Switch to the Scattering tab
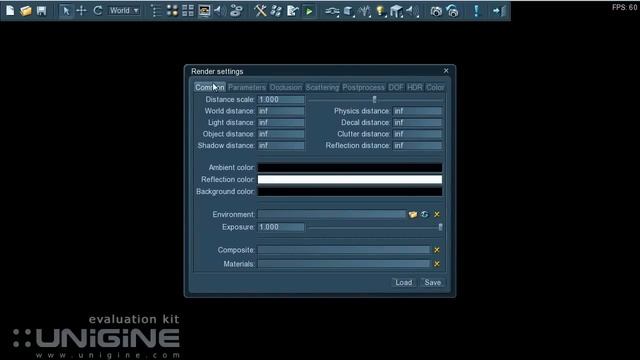Viewport: 640px width, 360px height. click(322, 87)
